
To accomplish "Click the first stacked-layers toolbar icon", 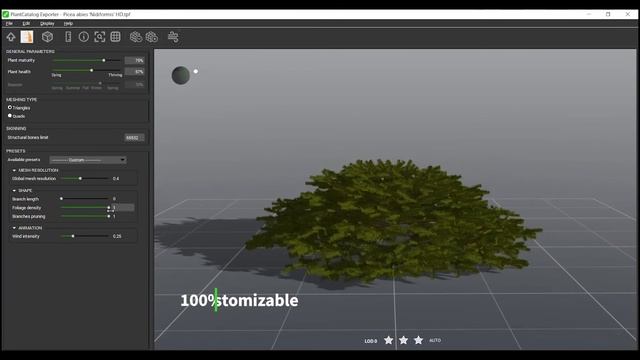I will 136,37.
